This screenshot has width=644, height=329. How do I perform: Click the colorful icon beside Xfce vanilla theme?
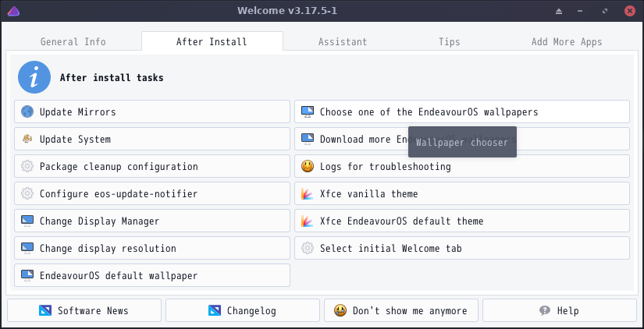[x=308, y=193]
